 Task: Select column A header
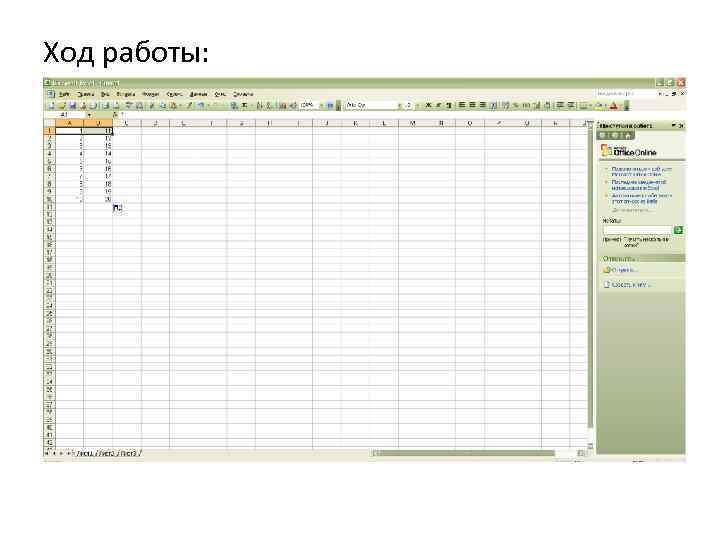[69, 123]
